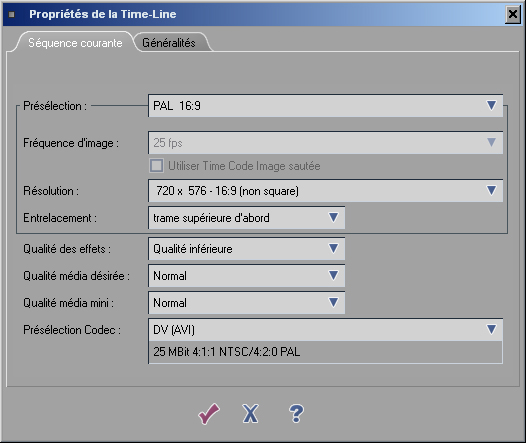The width and height of the screenshot is (526, 443).
Task: Cancel dialog with the blue X icon
Action: [x=251, y=414]
